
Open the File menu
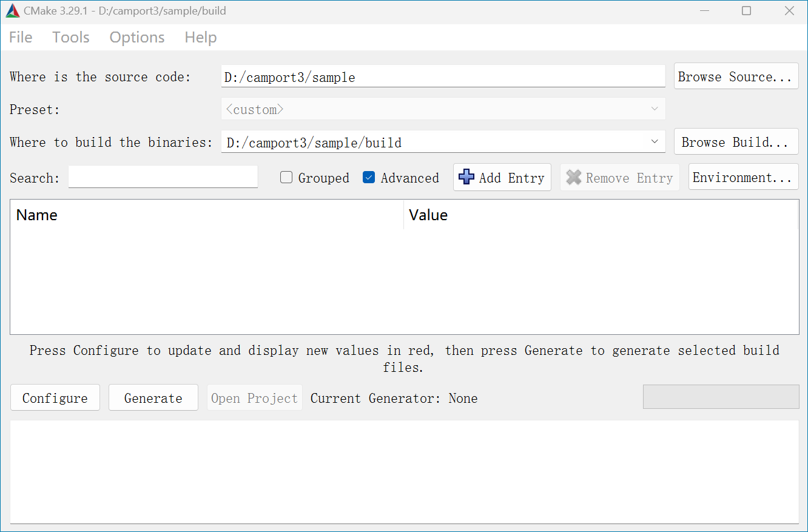(x=21, y=37)
